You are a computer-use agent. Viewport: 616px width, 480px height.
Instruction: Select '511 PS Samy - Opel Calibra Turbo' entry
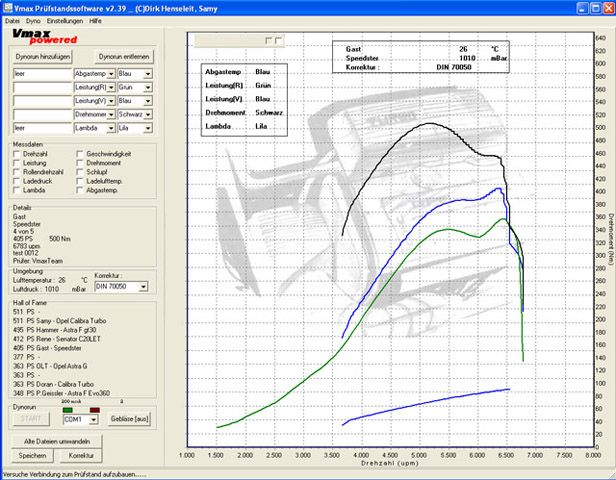tap(60, 321)
